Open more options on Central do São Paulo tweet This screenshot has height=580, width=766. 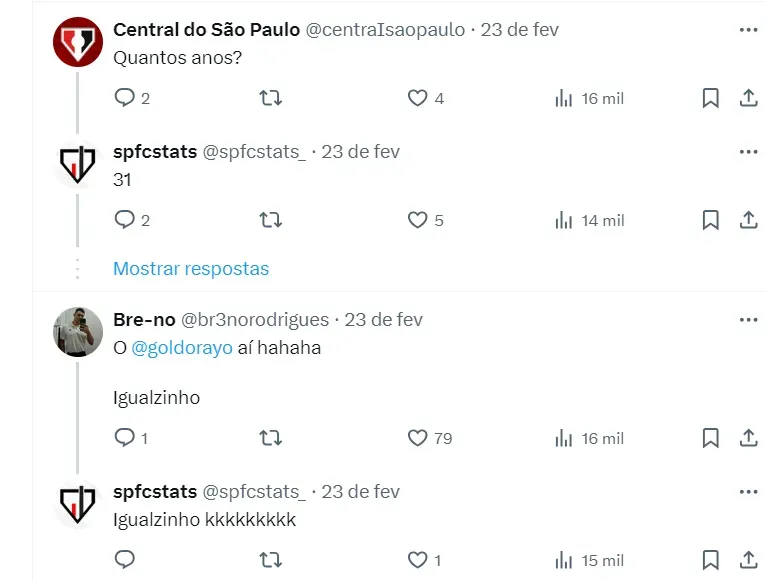pos(748,30)
